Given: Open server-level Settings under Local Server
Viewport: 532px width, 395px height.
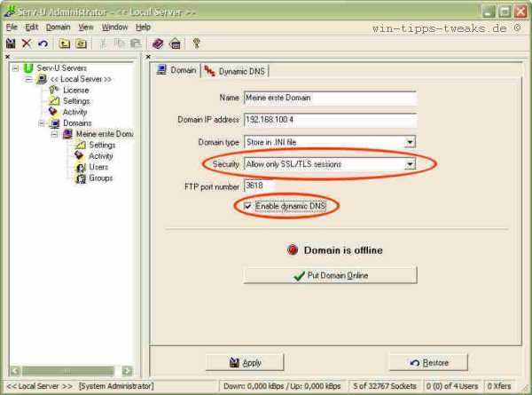Looking at the screenshot, I should pos(76,101).
